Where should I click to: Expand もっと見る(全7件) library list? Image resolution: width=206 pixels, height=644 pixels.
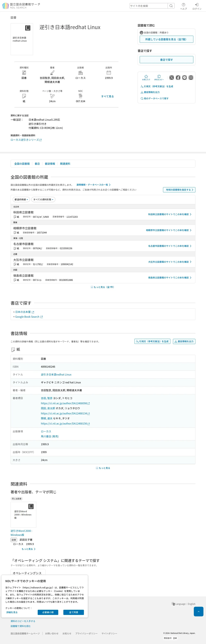click(x=103, y=287)
